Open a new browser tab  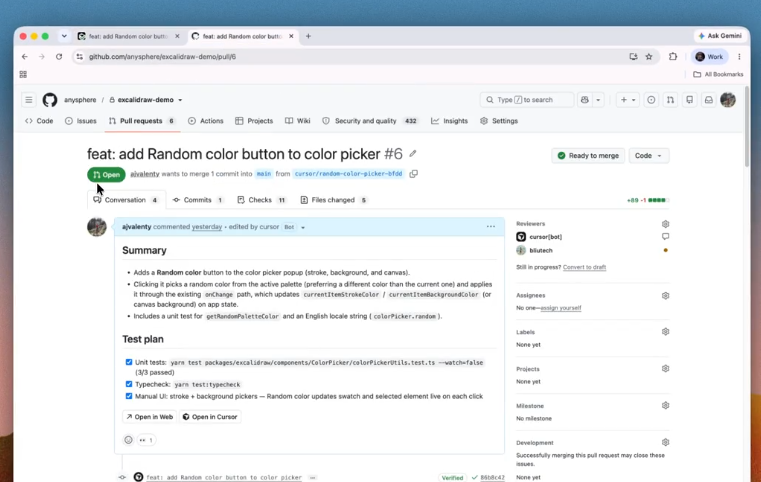(308, 36)
